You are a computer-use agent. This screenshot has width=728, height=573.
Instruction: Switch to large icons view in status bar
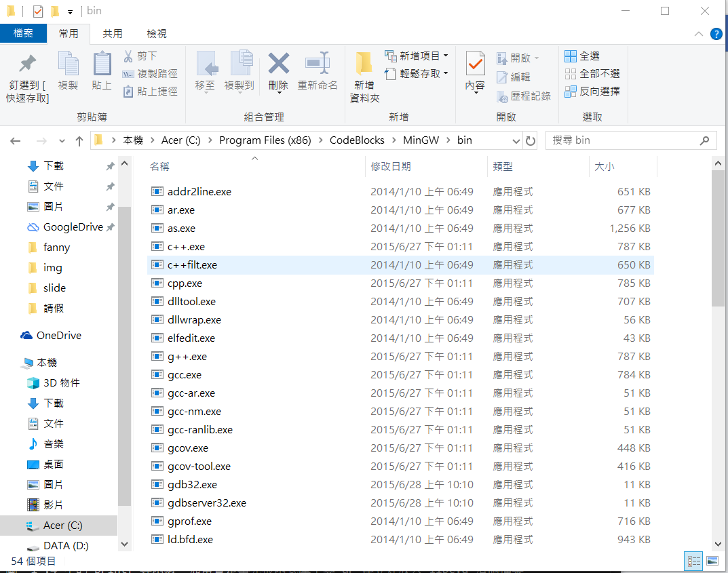[x=712, y=561]
